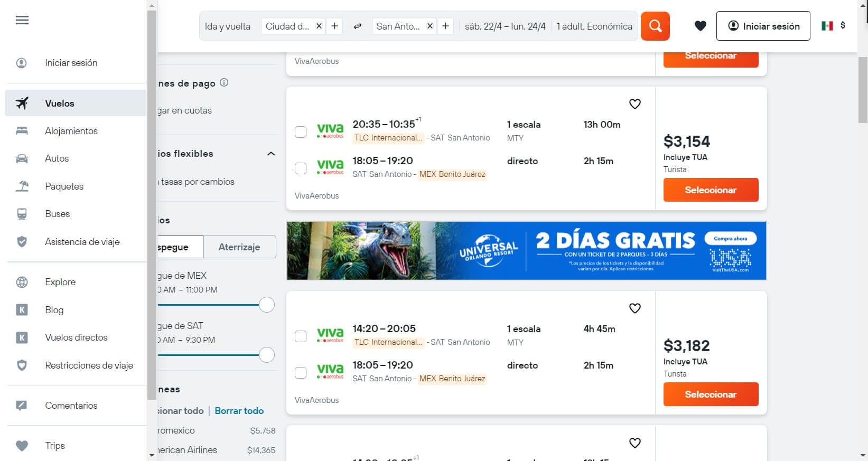Image resolution: width=868 pixels, height=461 pixels.
Task: Switch to the Aterrizaje tab
Action: (239, 247)
